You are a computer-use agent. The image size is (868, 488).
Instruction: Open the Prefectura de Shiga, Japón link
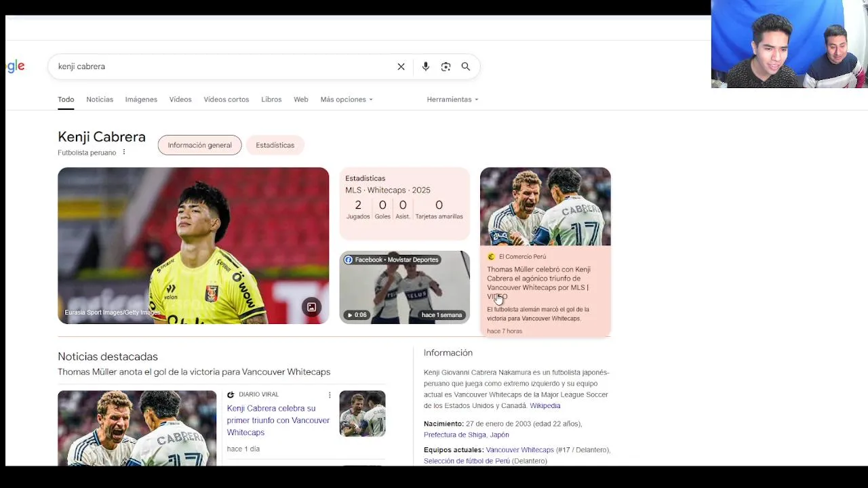pyautogui.click(x=467, y=435)
